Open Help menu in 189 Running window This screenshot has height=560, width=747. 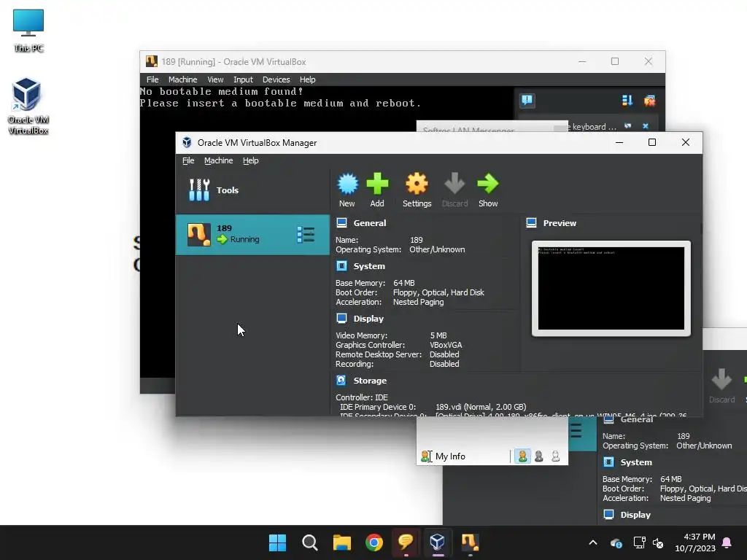307,79
